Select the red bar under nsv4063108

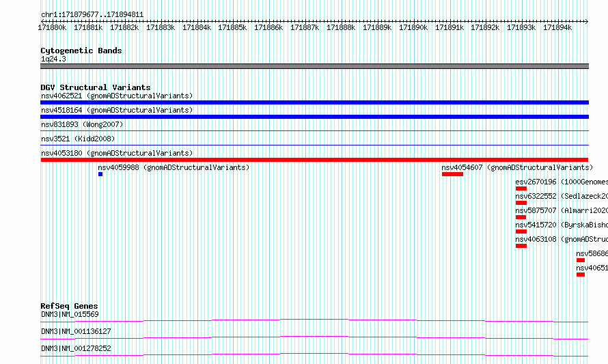pyautogui.click(x=521, y=246)
